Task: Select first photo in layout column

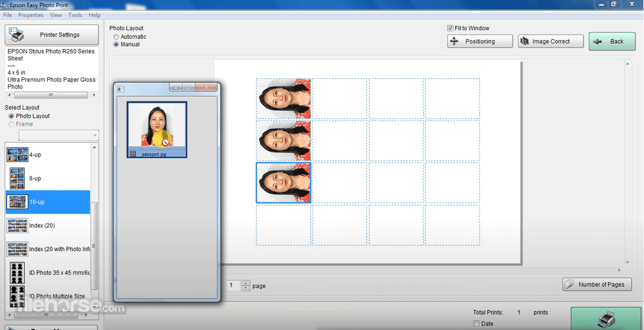Action: 283,98
